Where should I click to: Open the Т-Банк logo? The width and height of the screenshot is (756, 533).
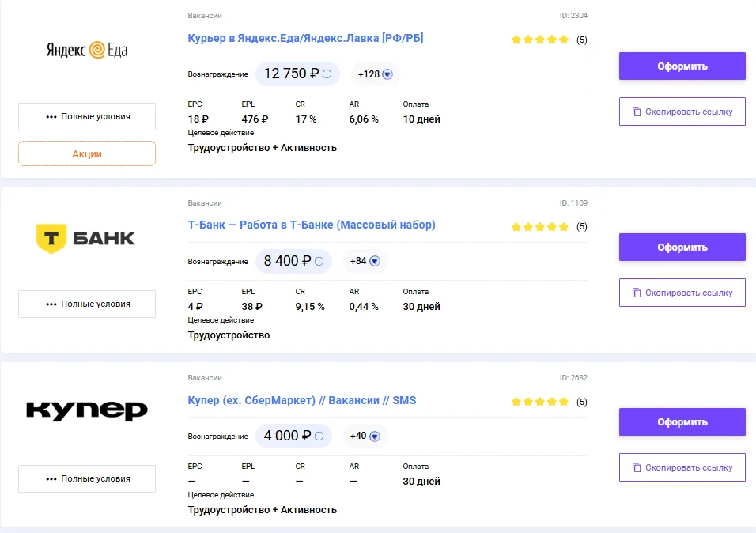coord(86,238)
